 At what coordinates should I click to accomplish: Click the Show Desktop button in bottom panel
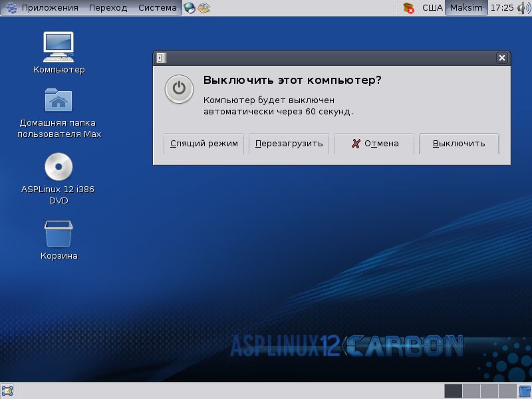pyautogui.click(x=7, y=391)
